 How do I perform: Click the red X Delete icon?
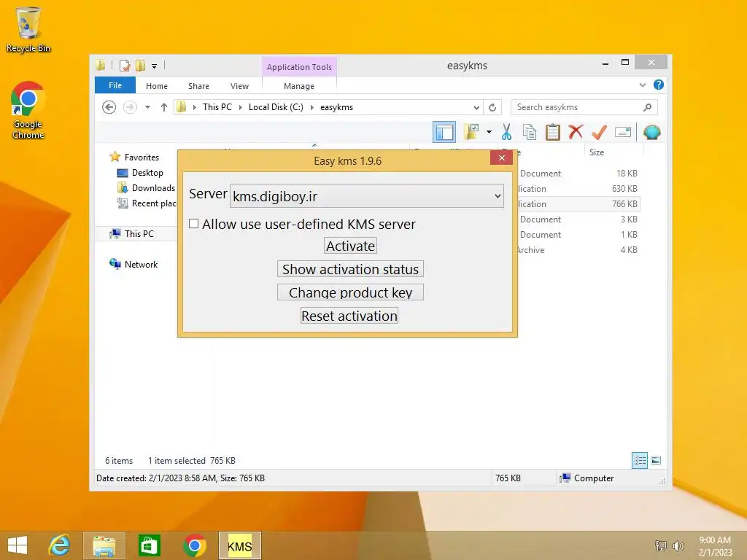pyautogui.click(x=576, y=131)
